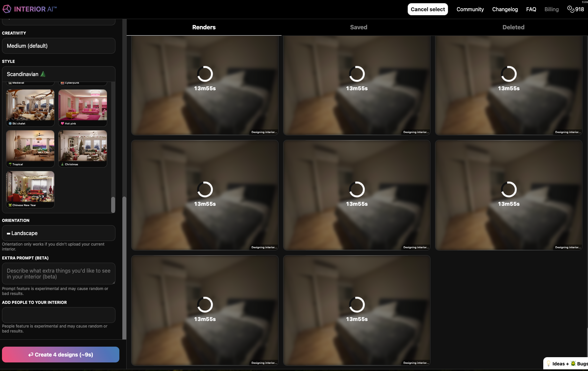
Task: Select the Hot pink style thumbnail
Action: (x=83, y=107)
